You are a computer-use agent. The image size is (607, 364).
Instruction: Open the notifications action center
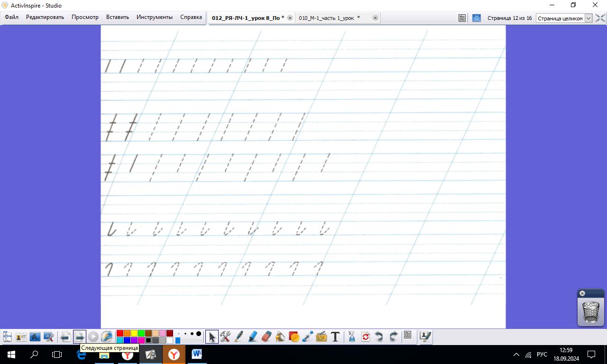(x=591, y=355)
